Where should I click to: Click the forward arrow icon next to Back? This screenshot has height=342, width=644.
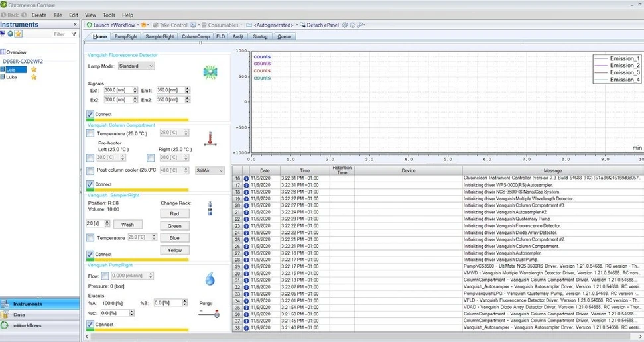pos(24,15)
